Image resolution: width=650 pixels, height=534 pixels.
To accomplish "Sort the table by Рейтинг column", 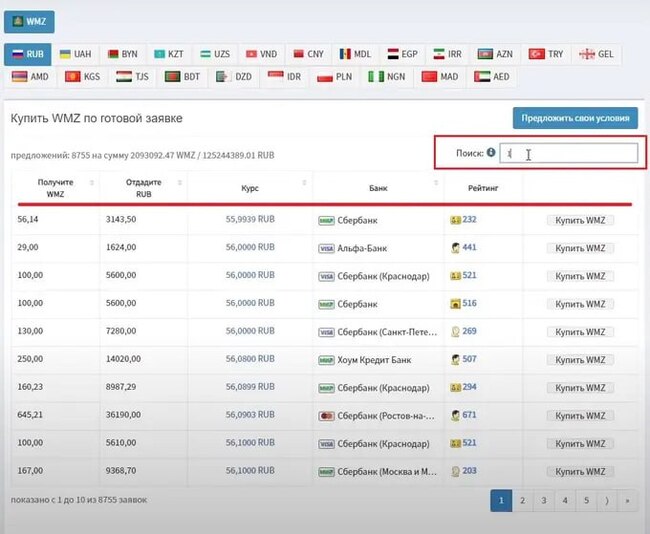I will coord(483,187).
